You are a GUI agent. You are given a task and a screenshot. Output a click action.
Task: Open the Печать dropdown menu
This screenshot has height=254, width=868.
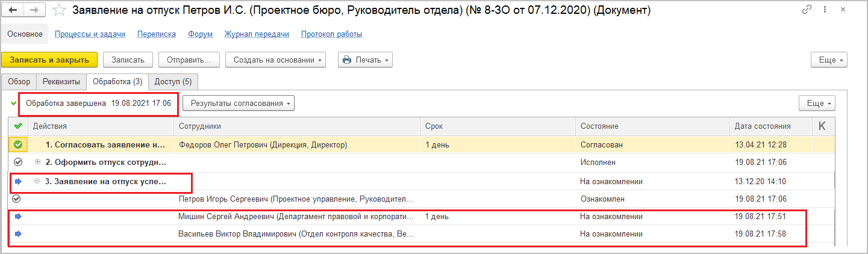tap(366, 60)
